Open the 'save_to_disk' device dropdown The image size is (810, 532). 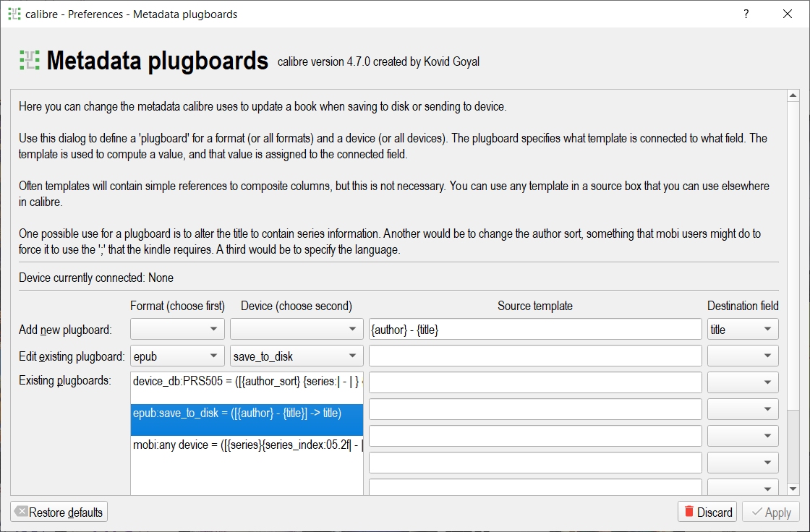297,356
